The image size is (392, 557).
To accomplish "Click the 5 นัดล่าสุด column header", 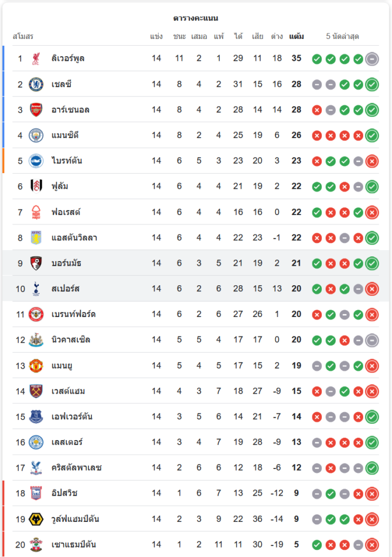I will 342,37.
